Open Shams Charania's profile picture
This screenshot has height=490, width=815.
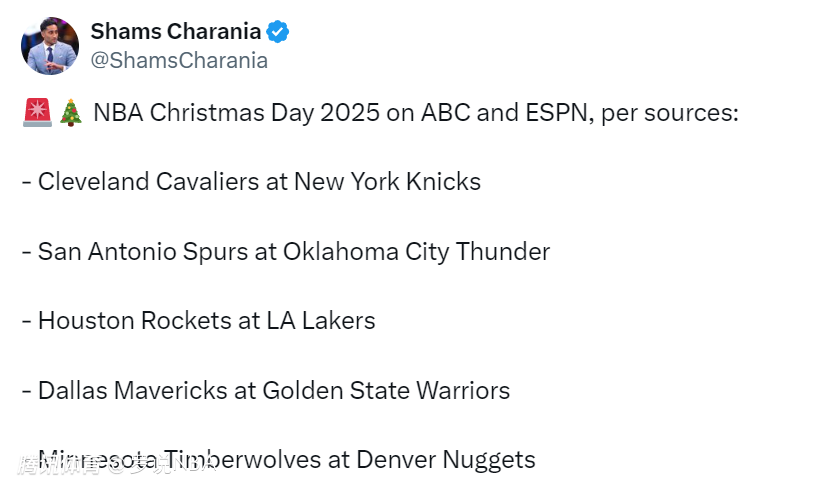(x=50, y=46)
